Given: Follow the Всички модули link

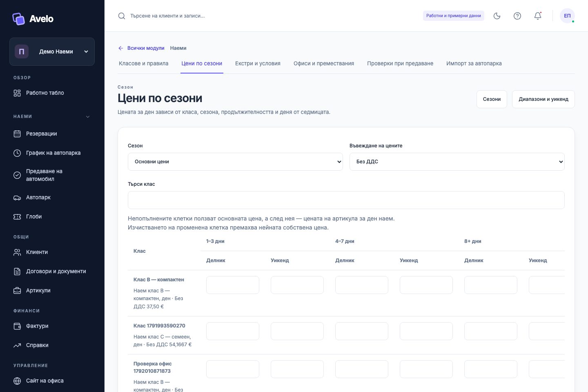Looking at the screenshot, I should (146, 48).
